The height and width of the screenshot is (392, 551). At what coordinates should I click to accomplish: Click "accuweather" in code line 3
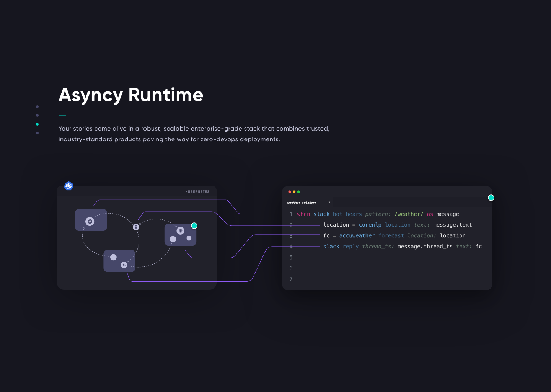coord(357,236)
